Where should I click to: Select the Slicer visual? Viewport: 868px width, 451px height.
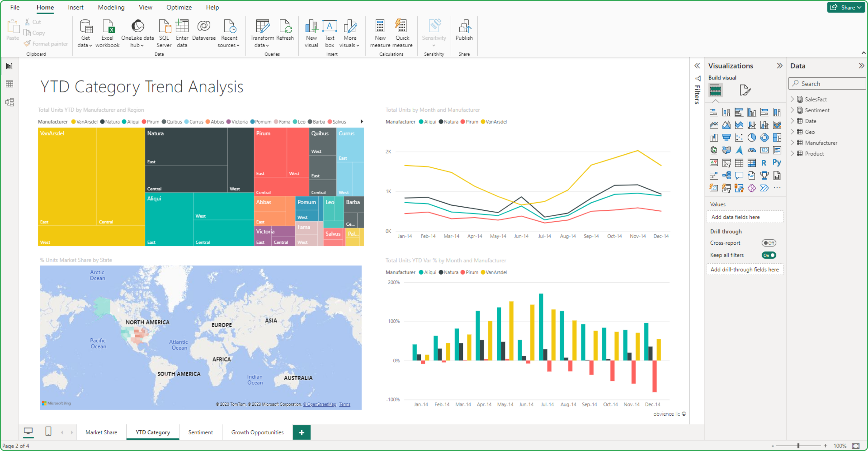726,163
